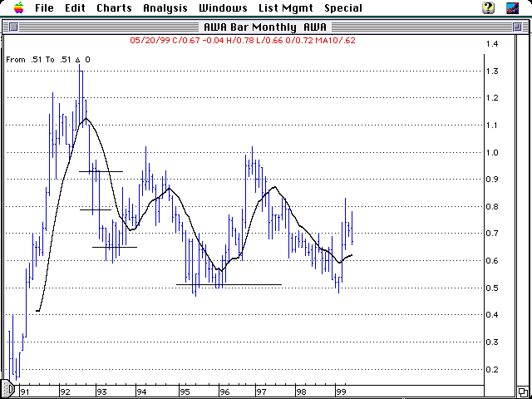Click the From .51 To .51 readout
The height and width of the screenshot is (399, 532).
[x=48, y=60]
